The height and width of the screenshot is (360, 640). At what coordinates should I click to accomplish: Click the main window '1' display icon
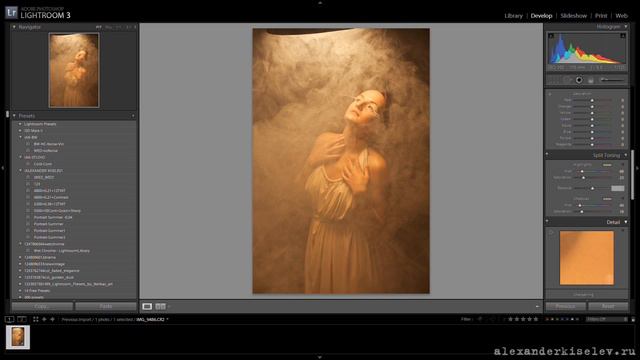click(9, 319)
